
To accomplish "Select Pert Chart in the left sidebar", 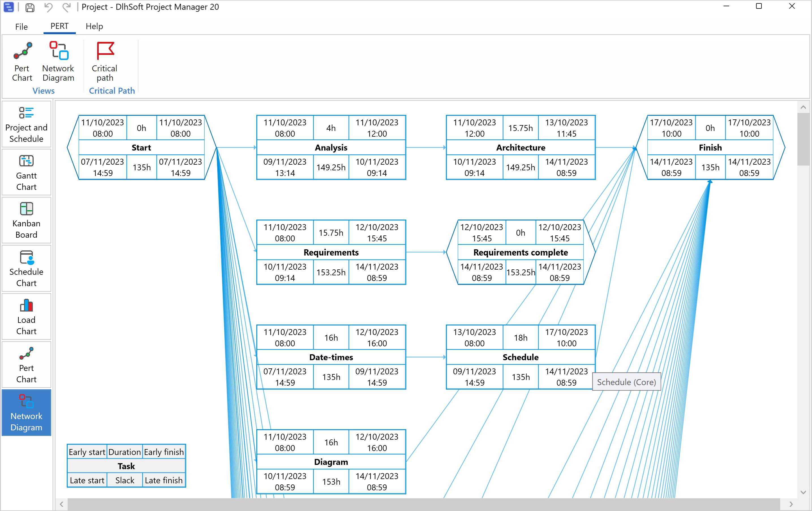I will 26,364.
